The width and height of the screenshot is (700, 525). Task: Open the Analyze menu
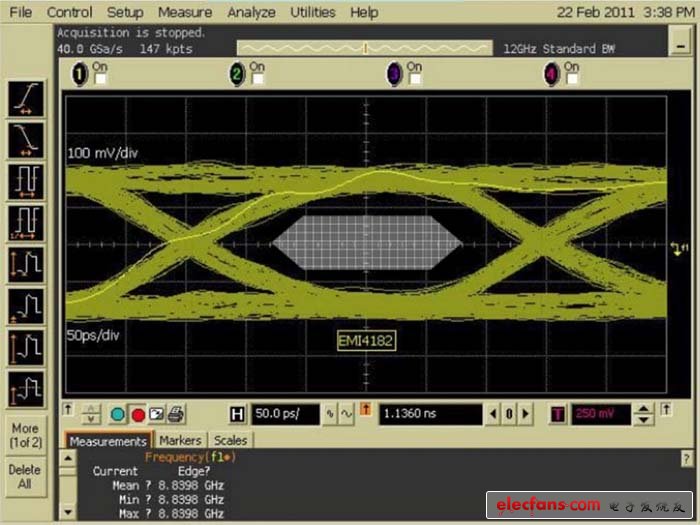tap(251, 12)
